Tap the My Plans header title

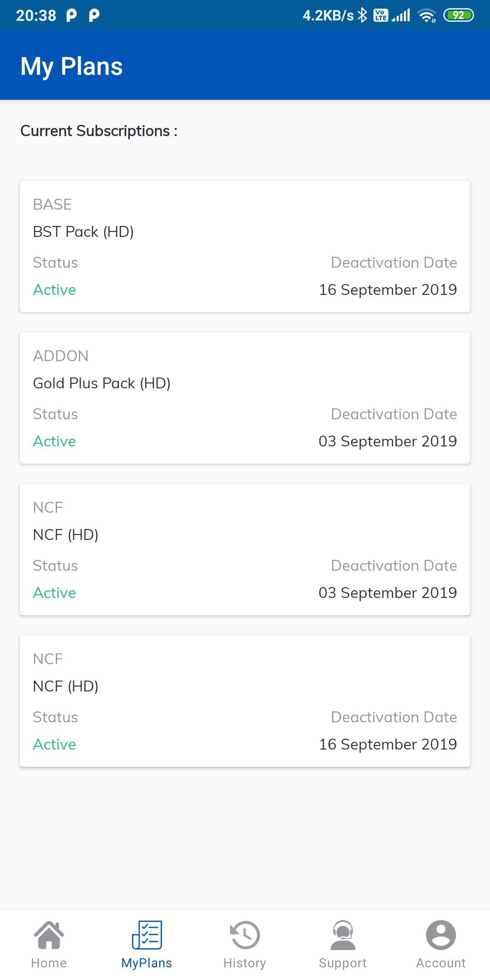[x=72, y=67]
